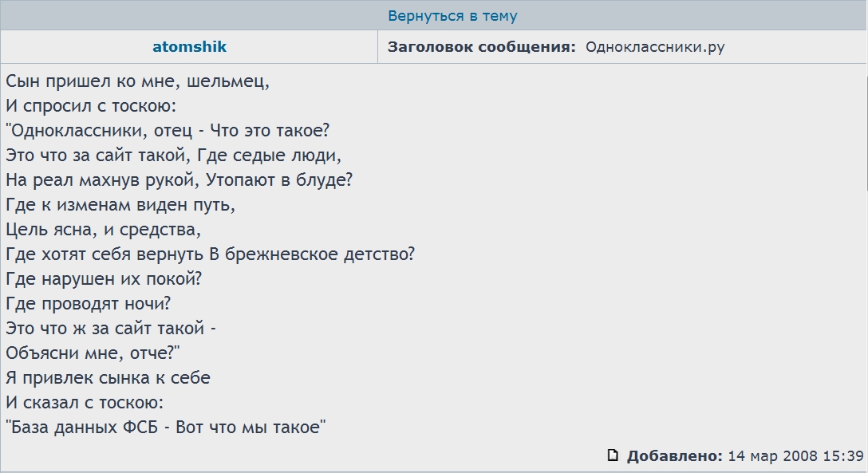Click the Добавлено label
This screenshot has width=868, height=473.
tap(674, 456)
